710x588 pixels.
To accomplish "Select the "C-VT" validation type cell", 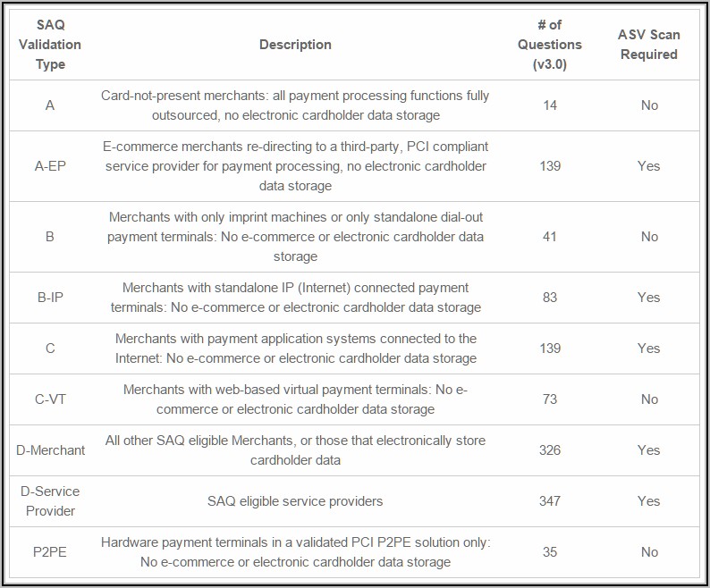I will coord(50,399).
